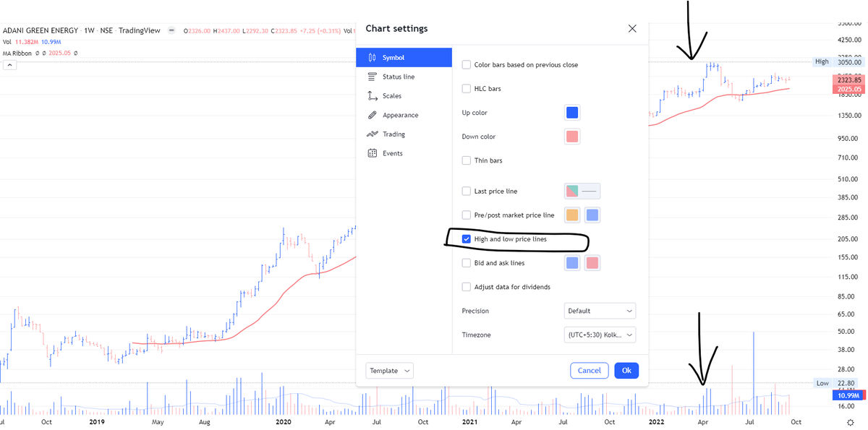Enable Pre/post market price line
This screenshot has width=868, height=430.
[x=467, y=215]
